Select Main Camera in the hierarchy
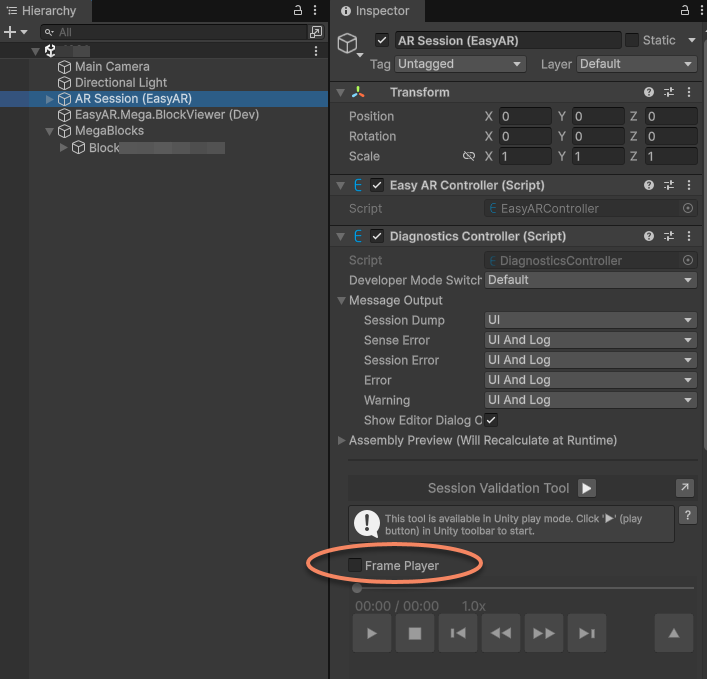The width and height of the screenshot is (707, 679). (112, 67)
